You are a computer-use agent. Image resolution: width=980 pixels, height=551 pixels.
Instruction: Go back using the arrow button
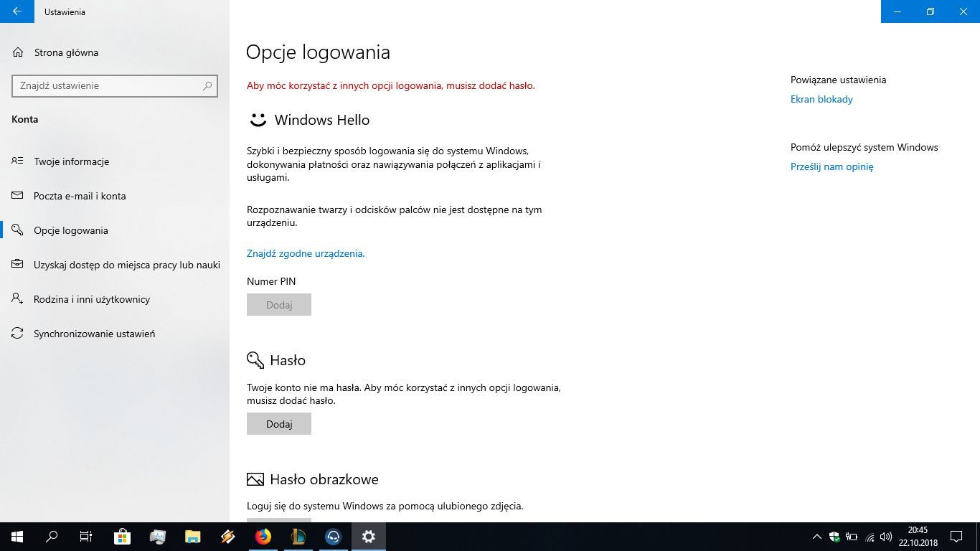point(17,11)
